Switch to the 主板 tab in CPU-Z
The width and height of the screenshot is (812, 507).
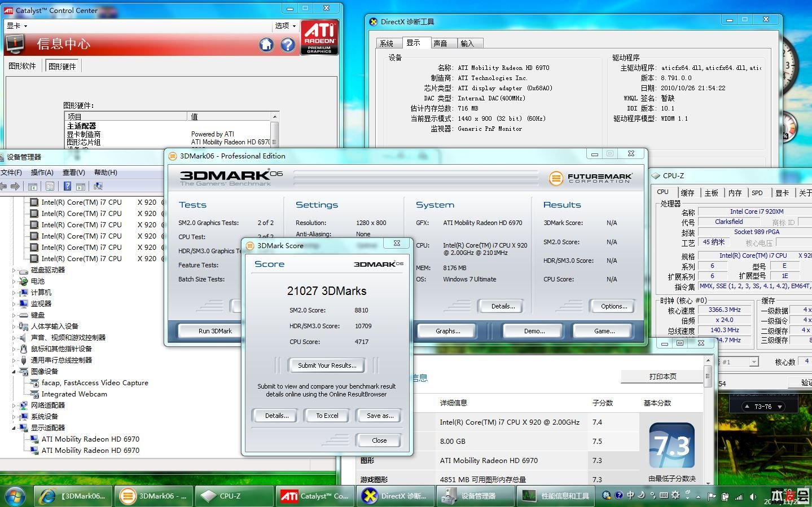pyautogui.click(x=711, y=193)
